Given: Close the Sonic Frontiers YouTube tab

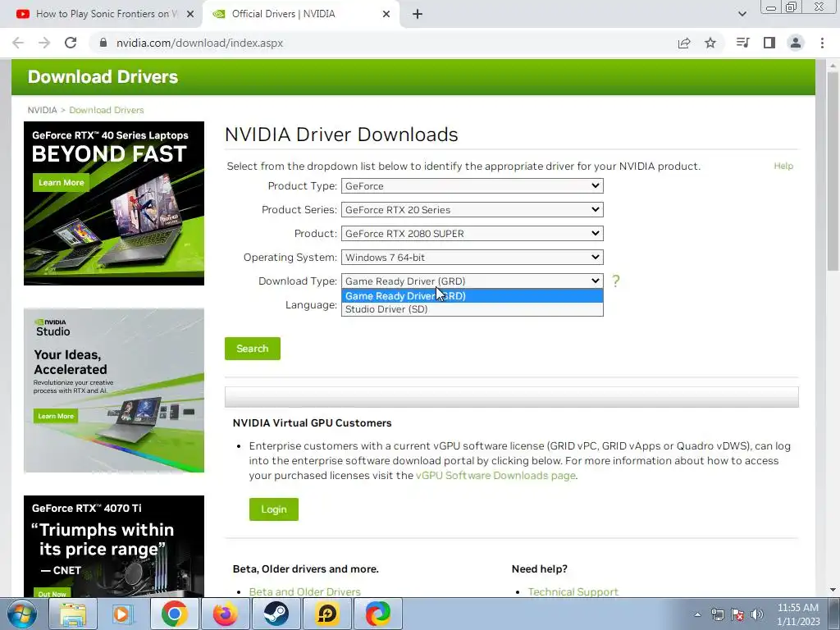Looking at the screenshot, I should tap(190, 14).
